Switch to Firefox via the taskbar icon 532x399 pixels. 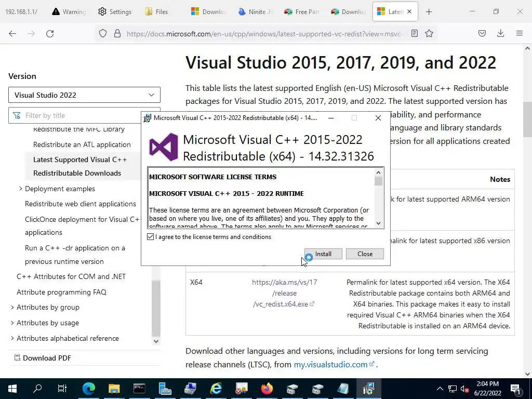[267, 389]
